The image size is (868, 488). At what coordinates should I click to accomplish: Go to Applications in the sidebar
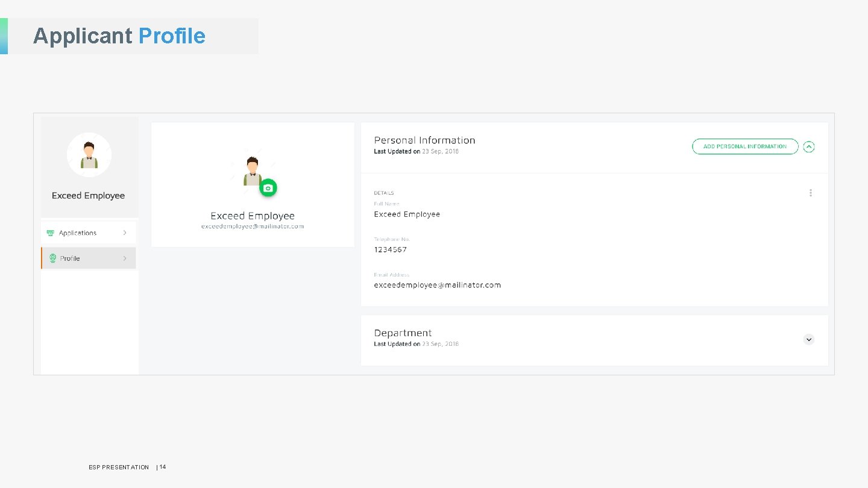[x=88, y=233]
